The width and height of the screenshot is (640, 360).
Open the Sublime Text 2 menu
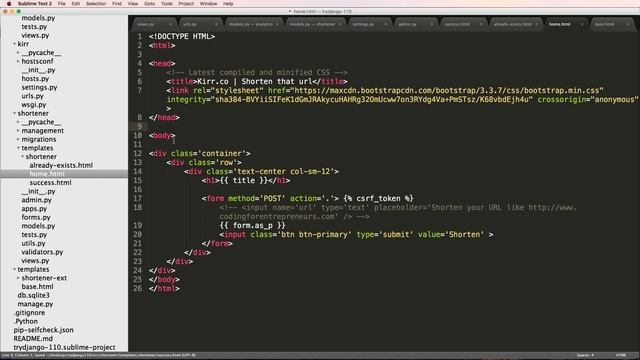point(35,4)
